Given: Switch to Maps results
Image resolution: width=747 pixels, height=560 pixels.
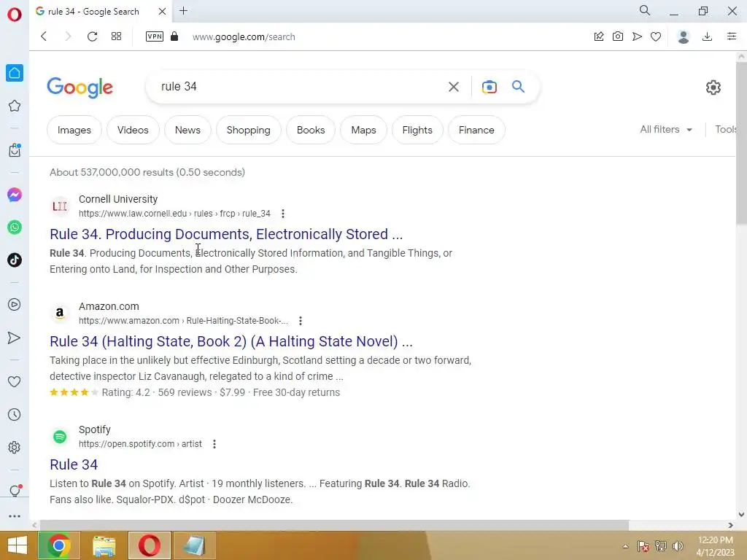Looking at the screenshot, I should coord(363,130).
